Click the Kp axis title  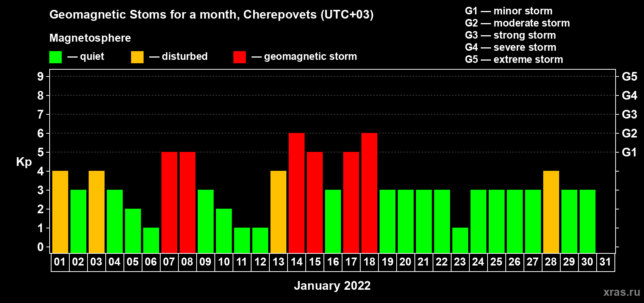click(24, 162)
